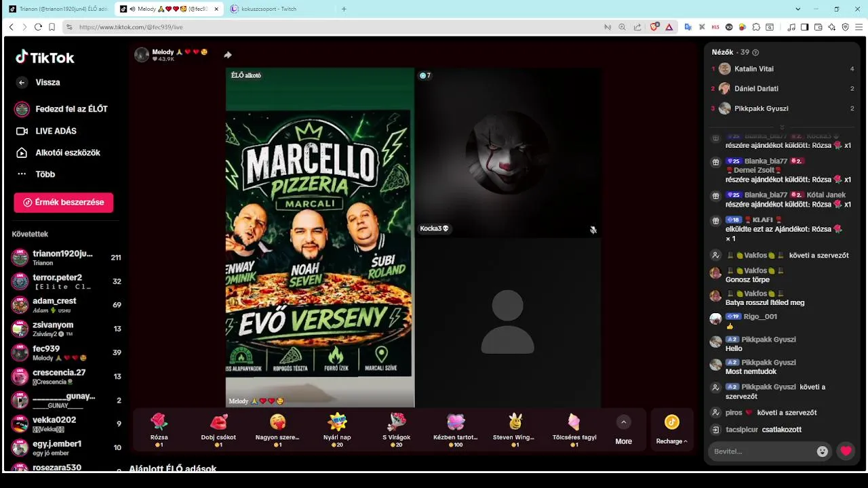This screenshot has width=868, height=488.
Task: Click Melody streamer avatar
Action: tap(142, 55)
